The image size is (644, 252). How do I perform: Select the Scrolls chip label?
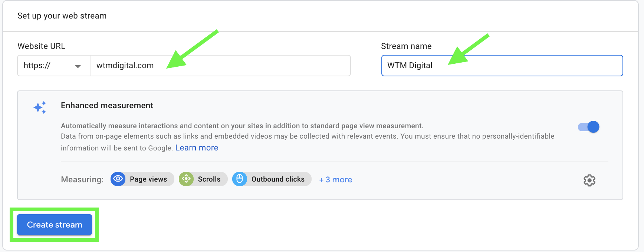(x=209, y=179)
